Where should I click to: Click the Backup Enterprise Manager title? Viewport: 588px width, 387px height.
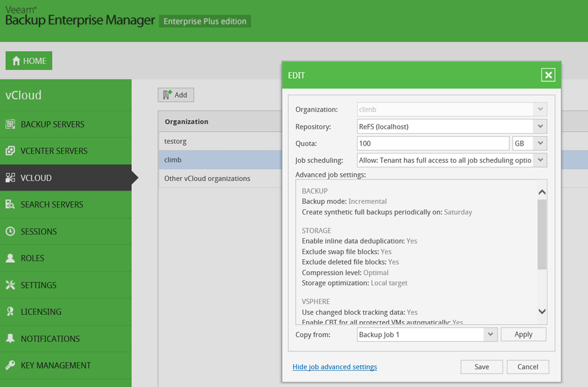[80, 20]
